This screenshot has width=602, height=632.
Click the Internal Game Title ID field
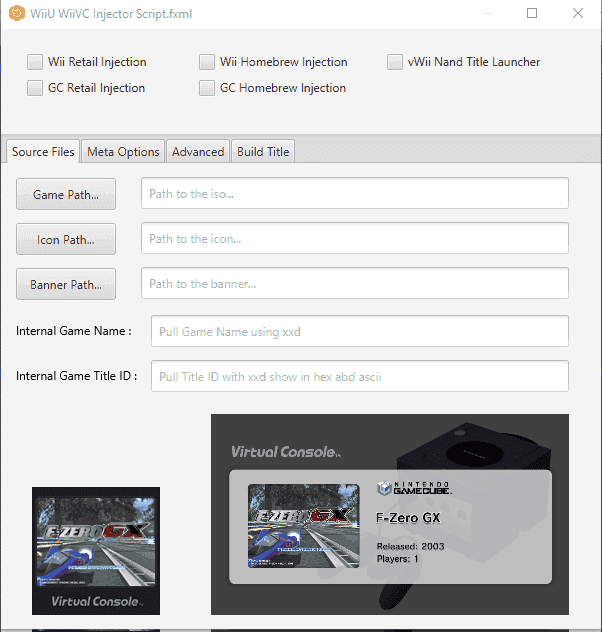360,376
